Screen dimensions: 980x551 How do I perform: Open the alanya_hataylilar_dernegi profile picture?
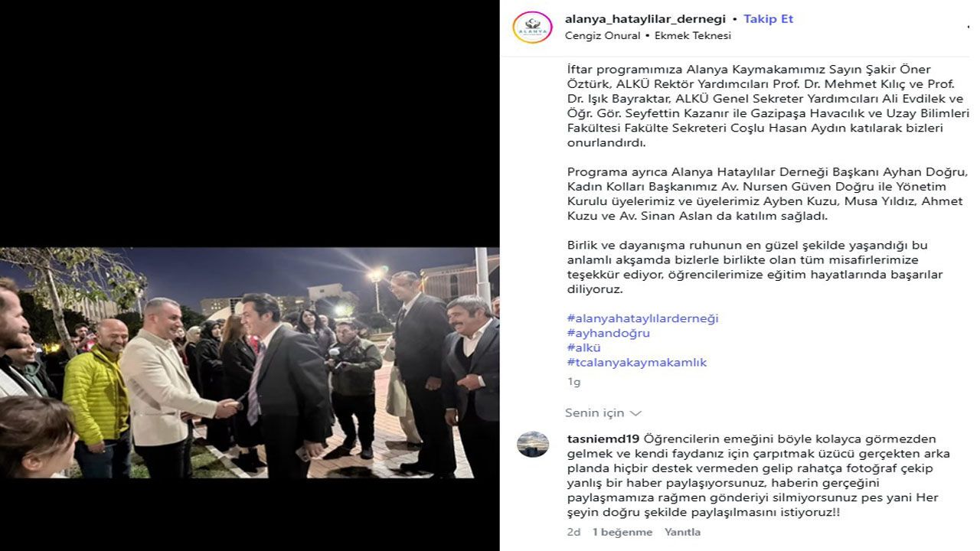tap(532, 27)
